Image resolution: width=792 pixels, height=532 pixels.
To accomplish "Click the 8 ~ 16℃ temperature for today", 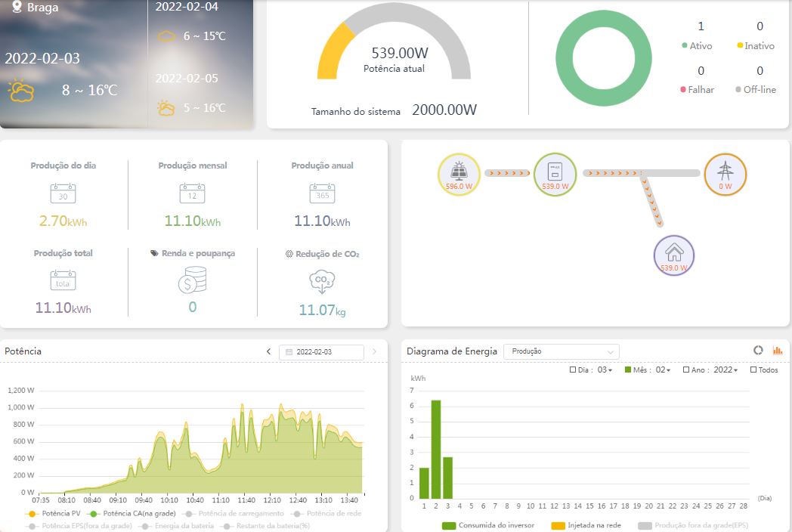I will pyautogui.click(x=90, y=91).
